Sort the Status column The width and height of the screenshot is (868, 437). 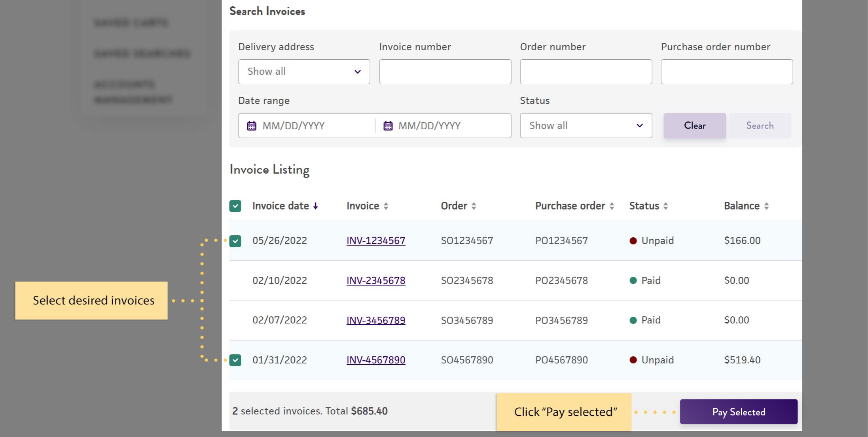(666, 206)
